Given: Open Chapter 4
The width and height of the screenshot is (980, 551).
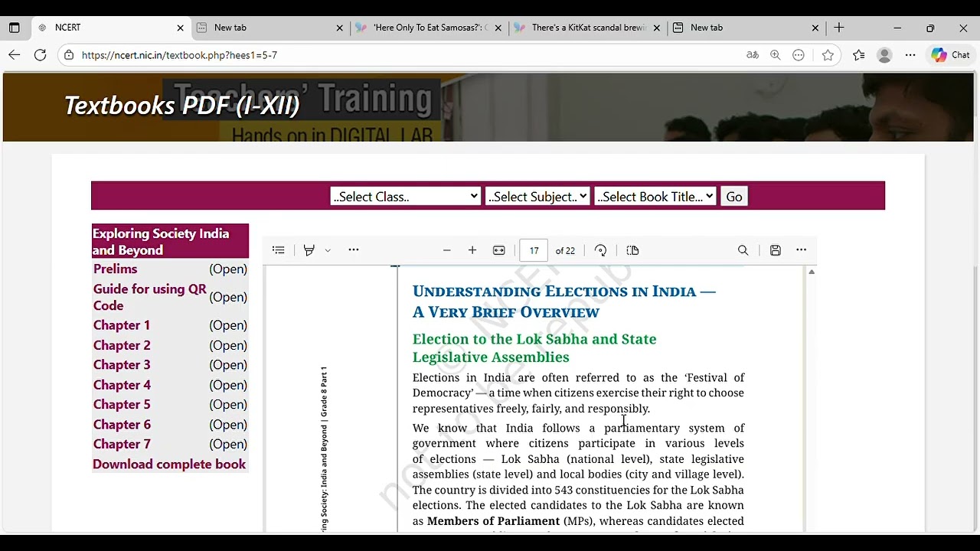Looking at the screenshot, I should point(122,385).
